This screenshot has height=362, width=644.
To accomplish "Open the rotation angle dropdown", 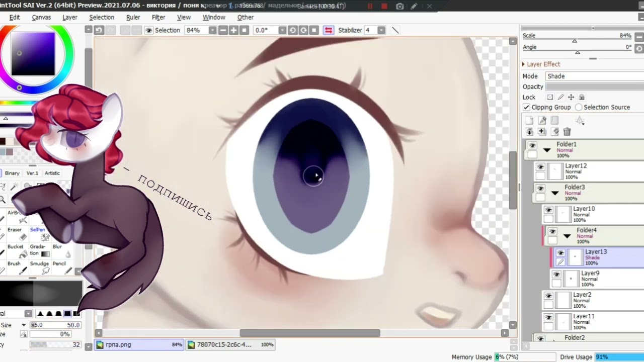I will pyautogui.click(x=282, y=30).
